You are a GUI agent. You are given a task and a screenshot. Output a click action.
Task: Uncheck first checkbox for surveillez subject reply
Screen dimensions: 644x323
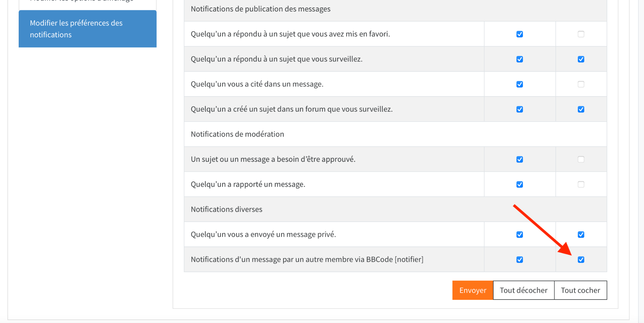pyautogui.click(x=519, y=59)
